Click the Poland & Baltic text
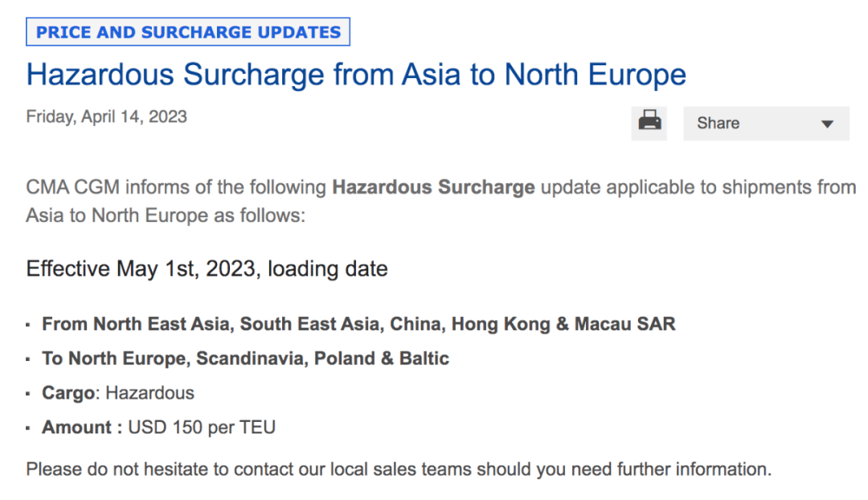Screen dimensions: 868x500 pos(381,359)
